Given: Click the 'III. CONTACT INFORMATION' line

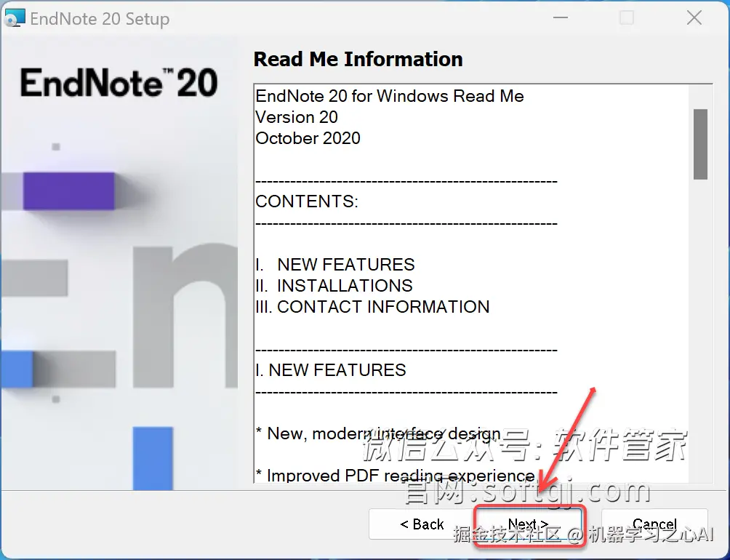Looking at the screenshot, I should click(372, 307).
